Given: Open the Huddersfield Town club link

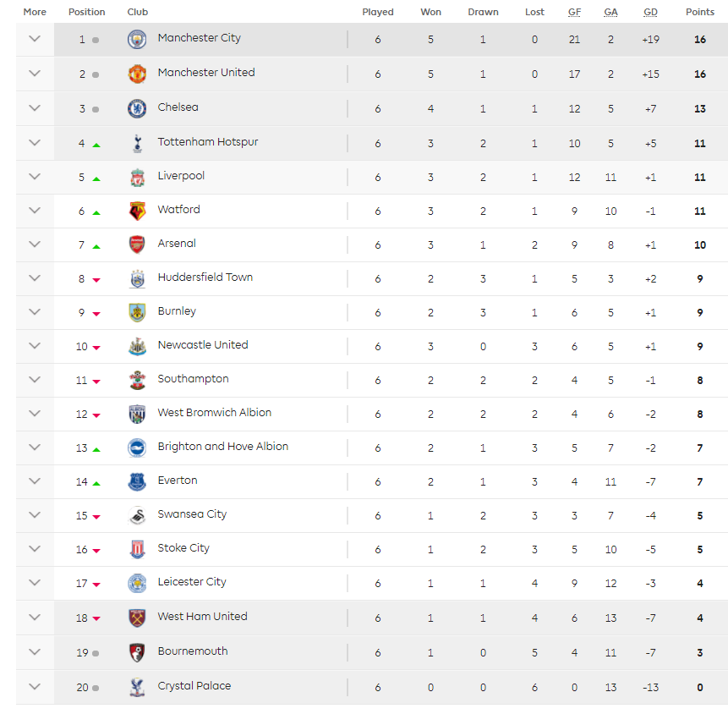Looking at the screenshot, I should [x=205, y=277].
